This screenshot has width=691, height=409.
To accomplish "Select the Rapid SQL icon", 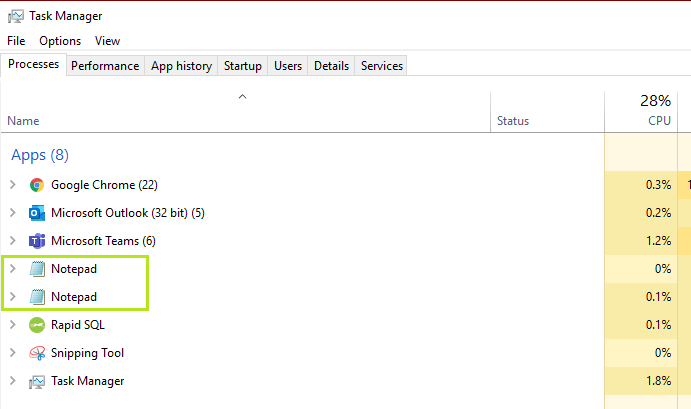I will (37, 325).
